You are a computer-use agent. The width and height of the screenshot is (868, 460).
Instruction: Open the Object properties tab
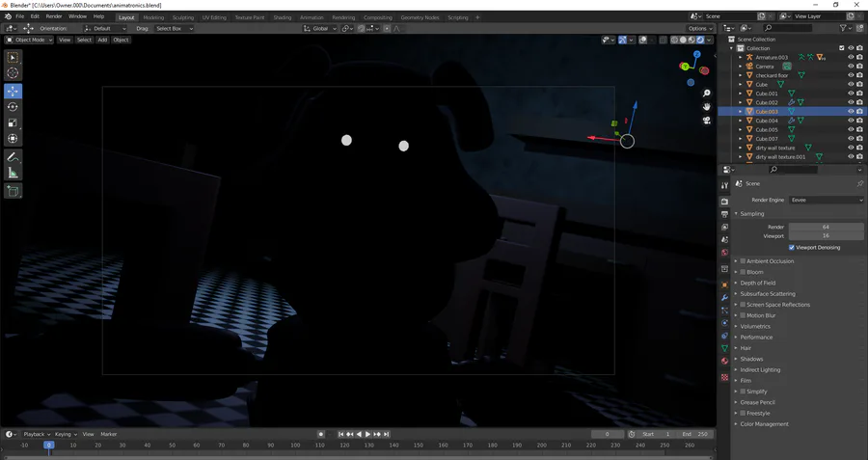tap(724, 285)
